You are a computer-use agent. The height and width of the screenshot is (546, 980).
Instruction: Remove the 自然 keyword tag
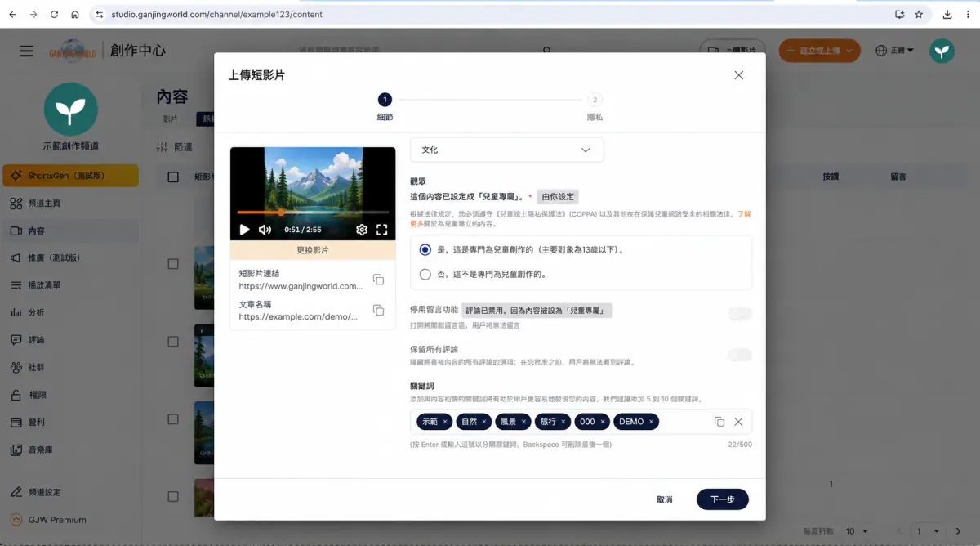click(484, 422)
